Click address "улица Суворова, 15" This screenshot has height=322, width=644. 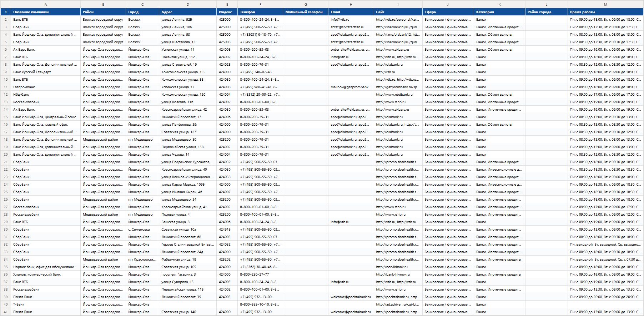click(x=188, y=282)
